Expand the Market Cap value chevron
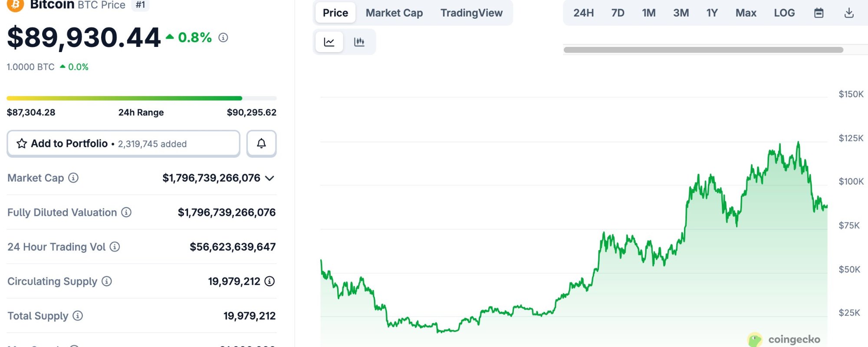868x347 pixels. (x=270, y=178)
